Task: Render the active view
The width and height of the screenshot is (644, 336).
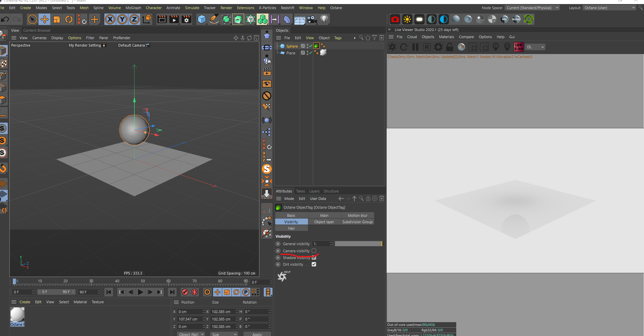Action: click(x=162, y=19)
